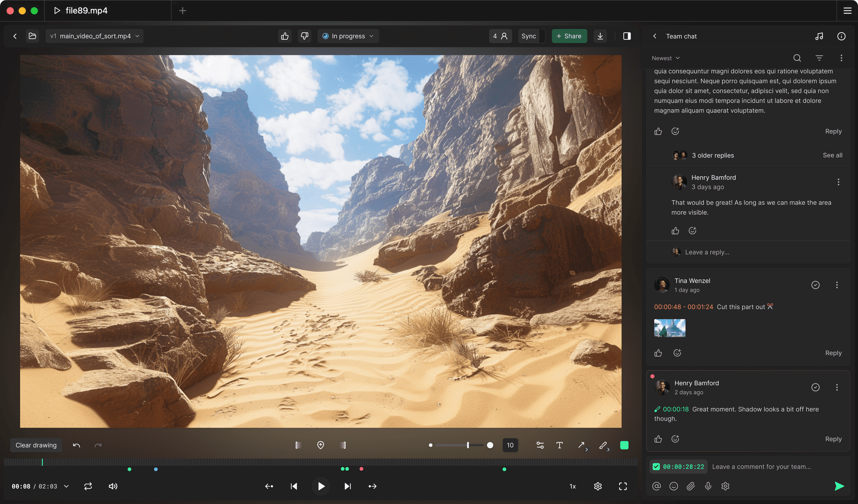Open new tab with the plus button
The image size is (858, 504).
coord(183,11)
